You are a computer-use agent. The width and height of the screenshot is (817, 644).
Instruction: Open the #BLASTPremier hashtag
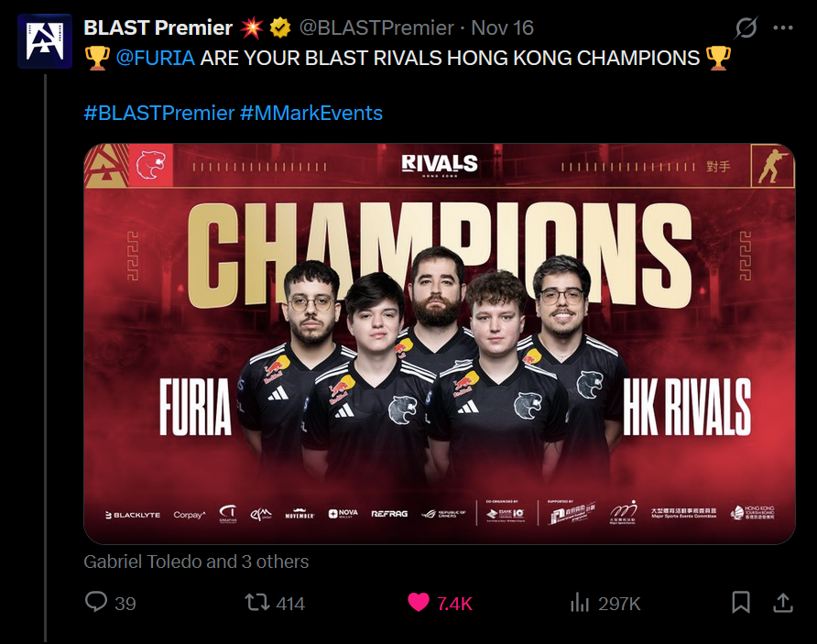[159, 113]
